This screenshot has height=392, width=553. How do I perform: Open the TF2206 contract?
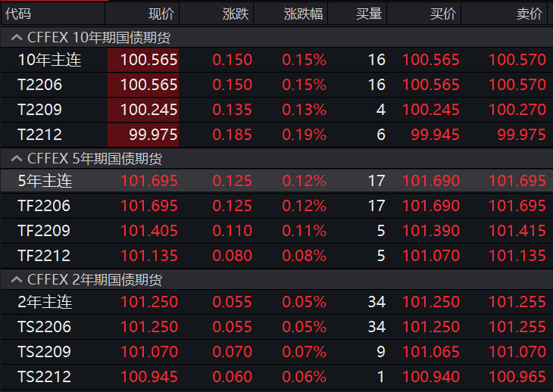43,206
